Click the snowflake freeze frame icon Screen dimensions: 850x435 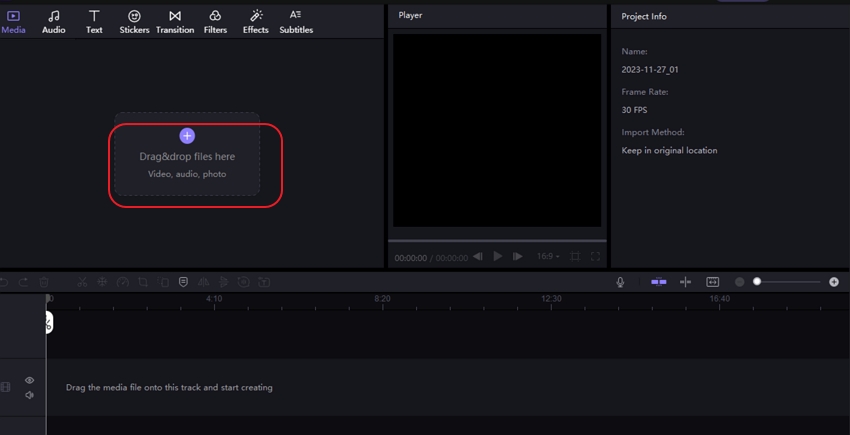click(102, 282)
